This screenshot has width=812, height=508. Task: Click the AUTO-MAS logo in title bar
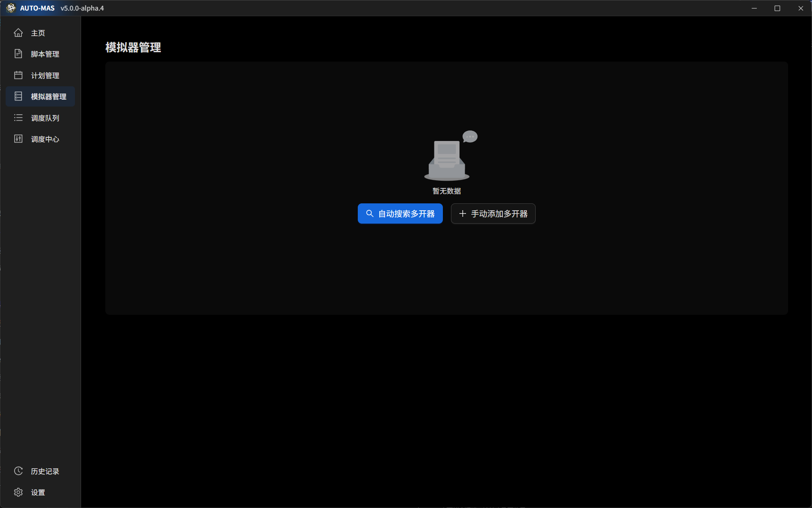[x=11, y=8]
